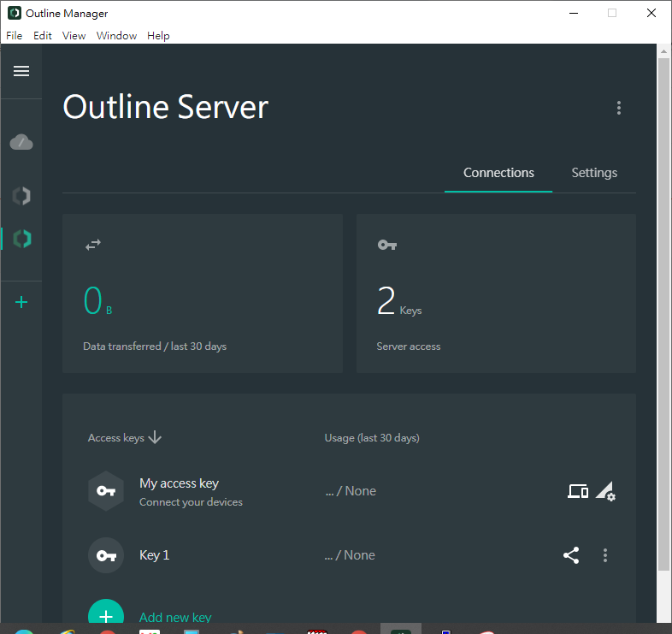Minimize the Outline Manager window
This screenshot has height=634, width=672.
click(574, 13)
